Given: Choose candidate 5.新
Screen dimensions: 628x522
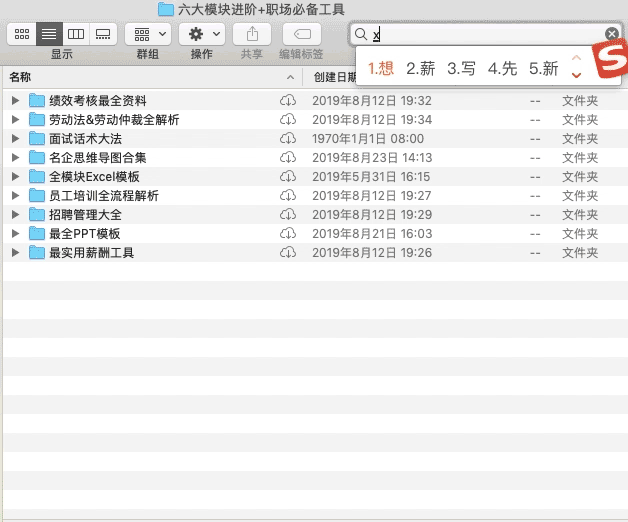Looking at the screenshot, I should [543, 69].
